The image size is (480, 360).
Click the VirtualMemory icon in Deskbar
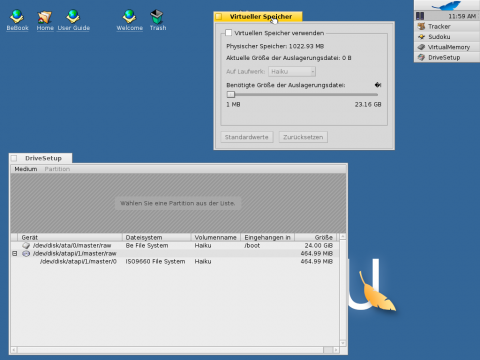click(421, 47)
